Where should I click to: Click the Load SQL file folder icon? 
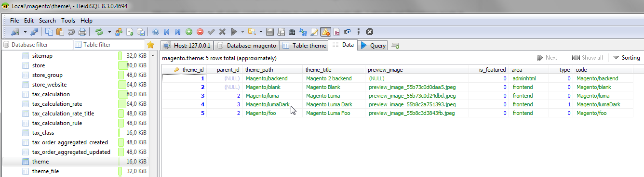252,32
